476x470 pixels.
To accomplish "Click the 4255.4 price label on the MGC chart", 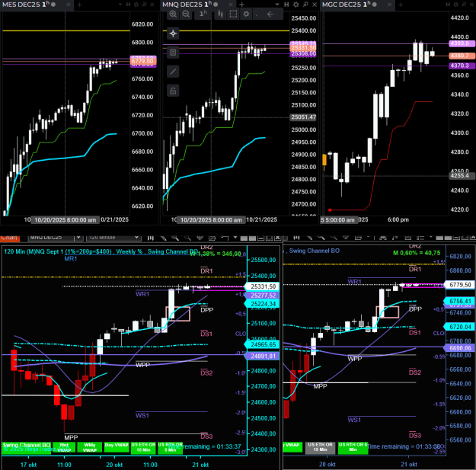I will click(x=462, y=176).
